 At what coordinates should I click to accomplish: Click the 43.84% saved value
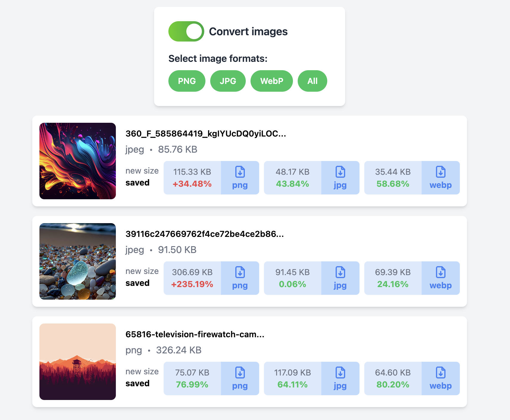coord(293,184)
